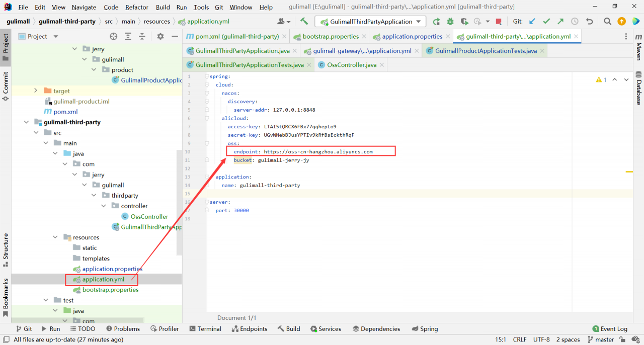
Task: Open the Bookmarks tool window
Action: 6,298
